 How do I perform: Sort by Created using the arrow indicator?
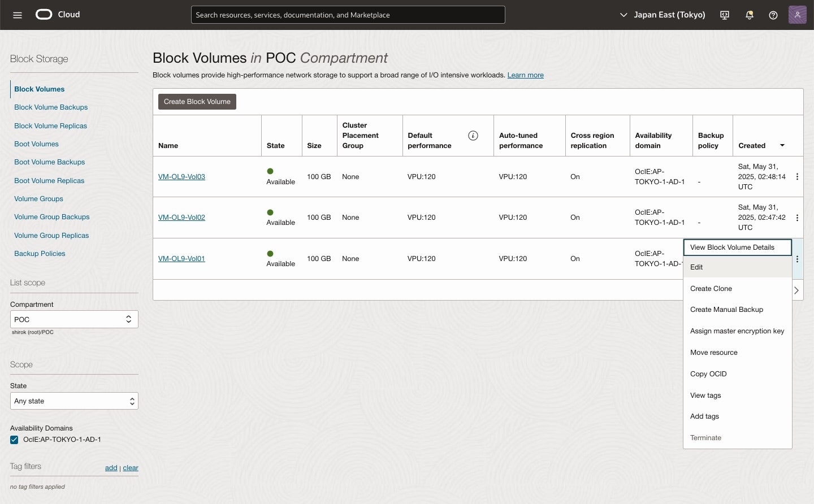coord(782,146)
